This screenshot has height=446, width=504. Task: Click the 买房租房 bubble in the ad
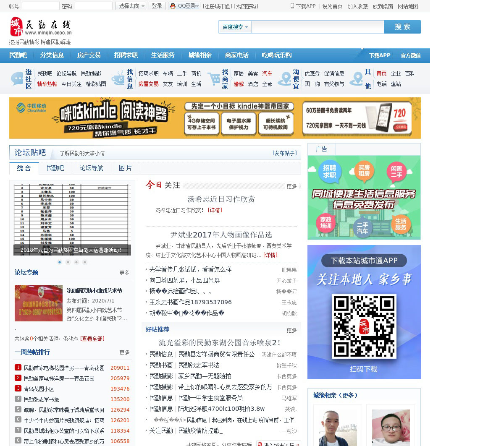pos(364,170)
